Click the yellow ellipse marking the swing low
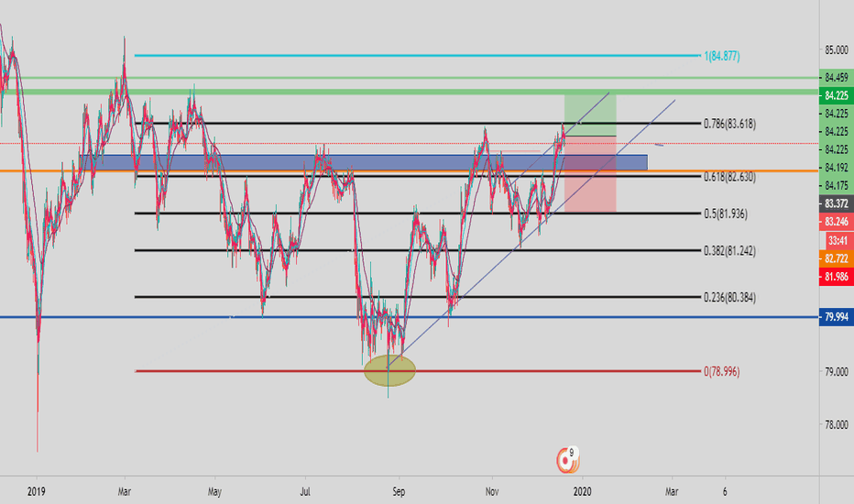The height and width of the screenshot is (504, 854). pyautogui.click(x=389, y=370)
